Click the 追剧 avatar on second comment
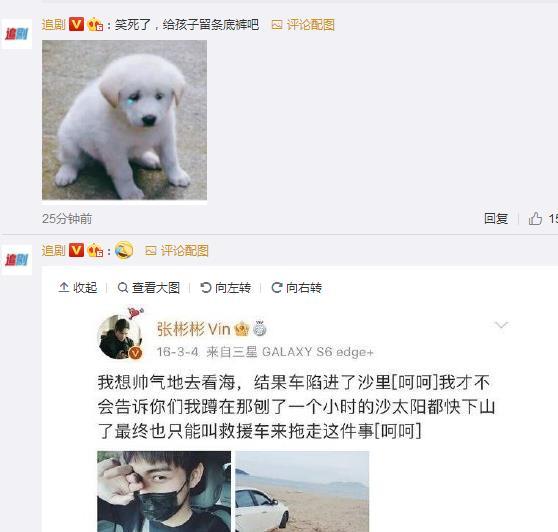558x532 pixels. (x=17, y=260)
